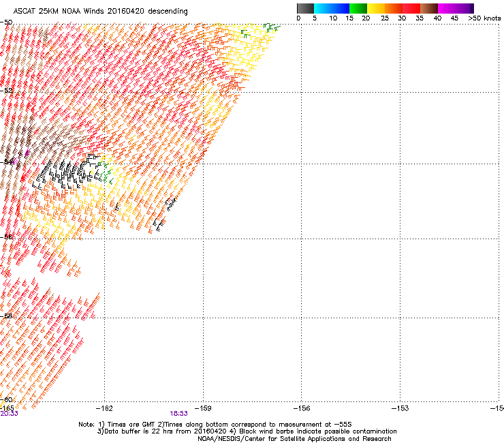Click the purple '18:53' time stamp
Screen dimensions: 504x443
(178, 414)
